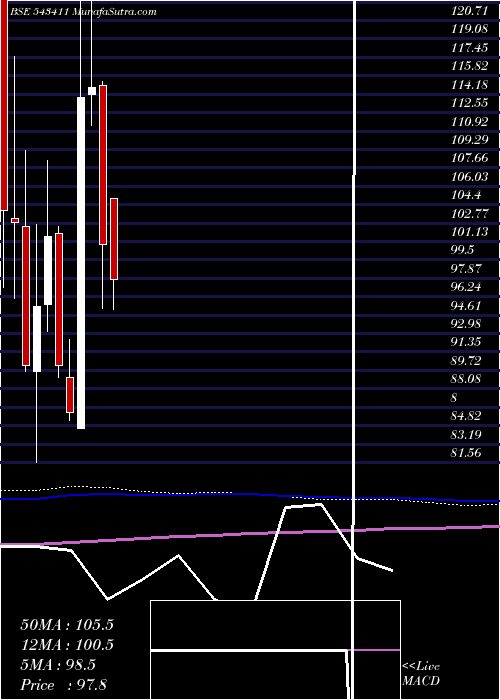Click the 91.35 price label
This screenshot has height=700, width=500.
(467, 342)
